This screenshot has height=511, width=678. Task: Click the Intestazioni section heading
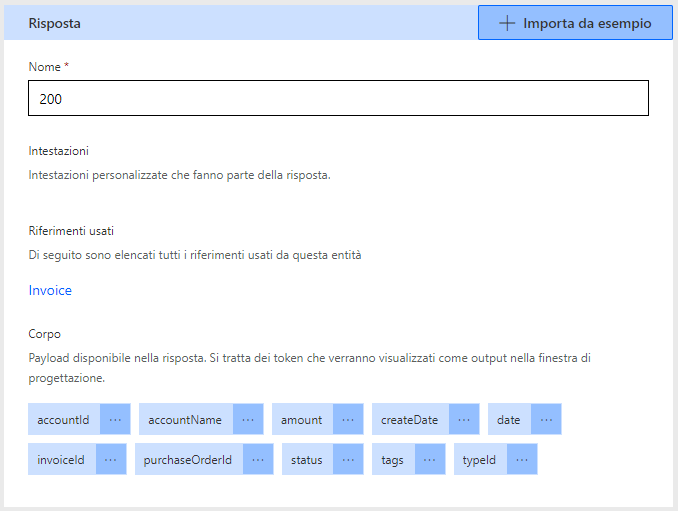pyautogui.click(x=58, y=151)
